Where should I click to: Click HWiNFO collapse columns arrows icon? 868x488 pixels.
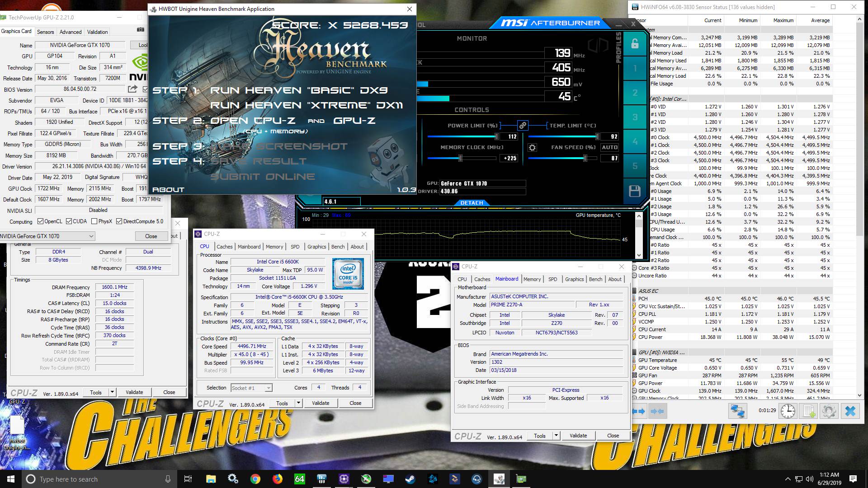pyautogui.click(x=657, y=411)
